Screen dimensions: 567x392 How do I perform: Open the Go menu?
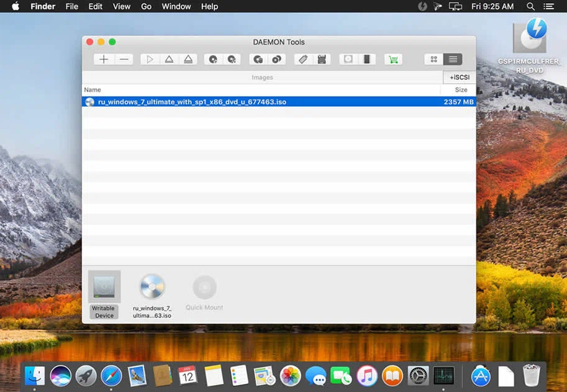coord(146,6)
